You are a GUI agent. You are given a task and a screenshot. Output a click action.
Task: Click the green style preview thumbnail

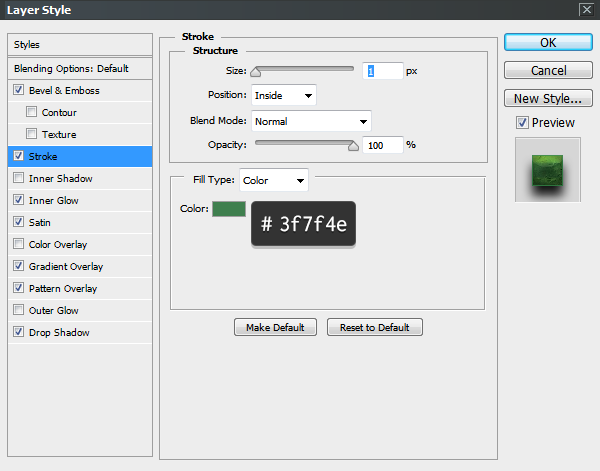tap(548, 170)
